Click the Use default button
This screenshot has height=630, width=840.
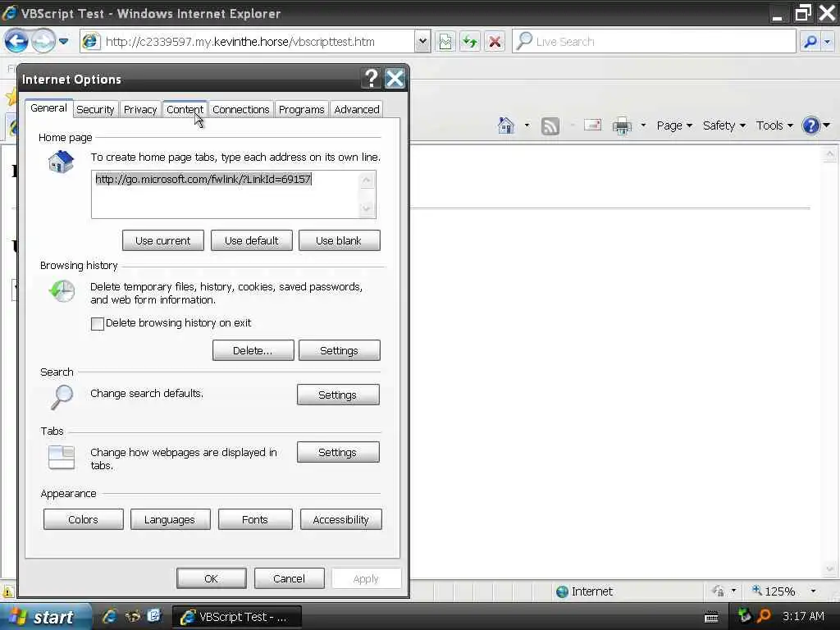251,240
